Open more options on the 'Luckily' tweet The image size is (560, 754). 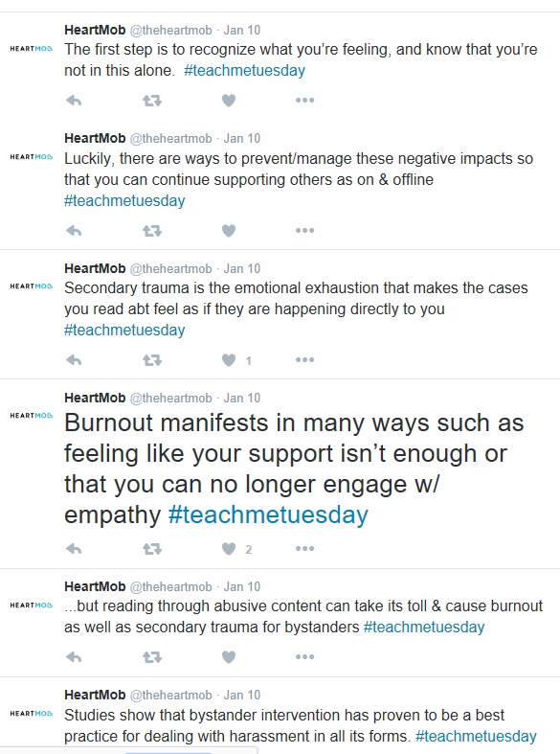[304, 230]
